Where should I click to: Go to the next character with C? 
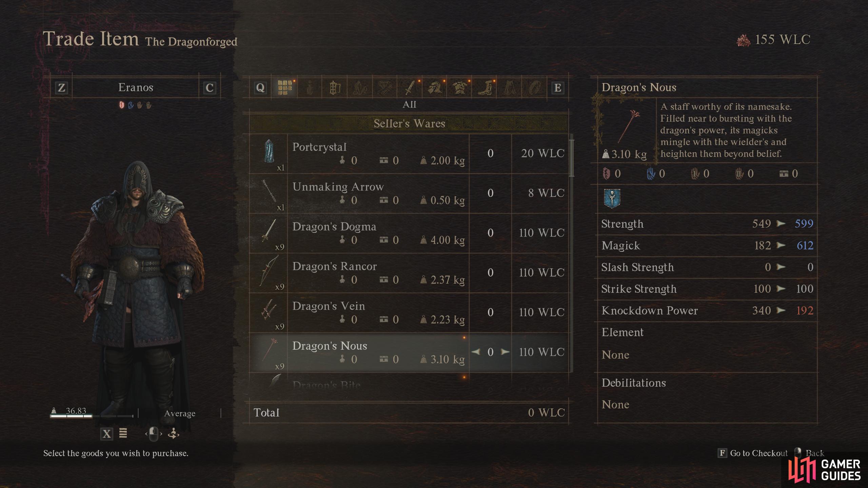210,88
